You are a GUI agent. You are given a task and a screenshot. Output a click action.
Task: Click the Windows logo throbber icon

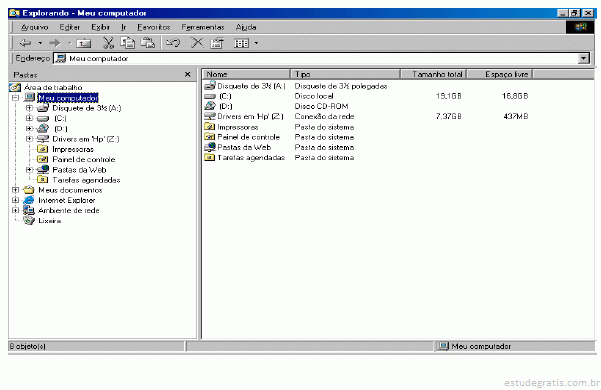pos(580,27)
